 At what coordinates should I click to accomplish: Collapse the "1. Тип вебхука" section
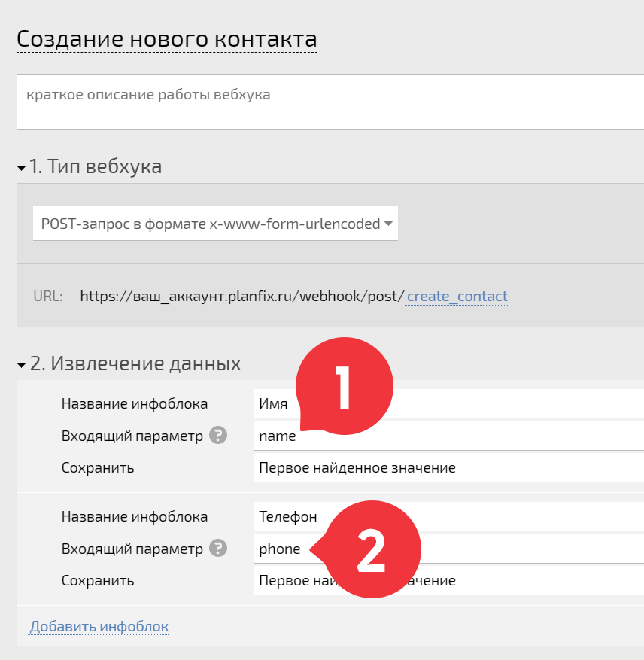pos(22,168)
